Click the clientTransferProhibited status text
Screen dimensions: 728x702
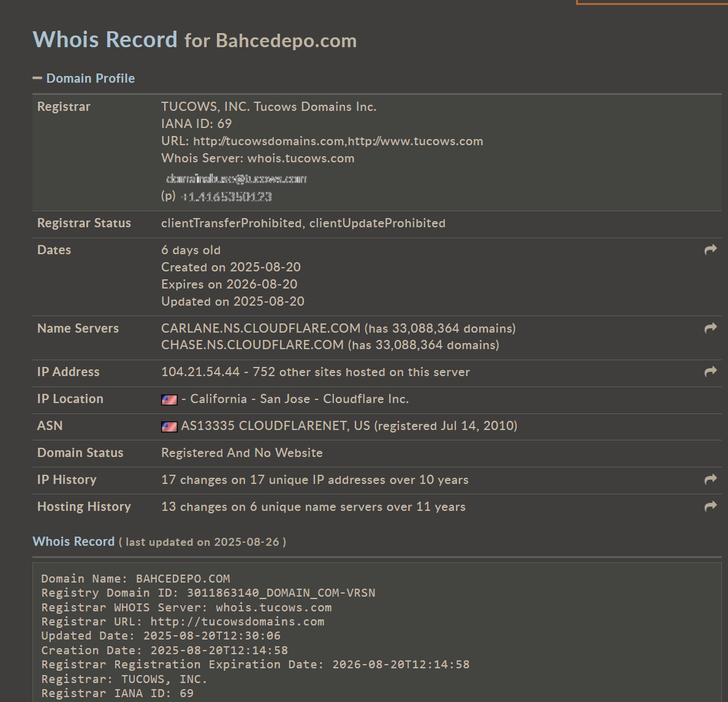231,223
